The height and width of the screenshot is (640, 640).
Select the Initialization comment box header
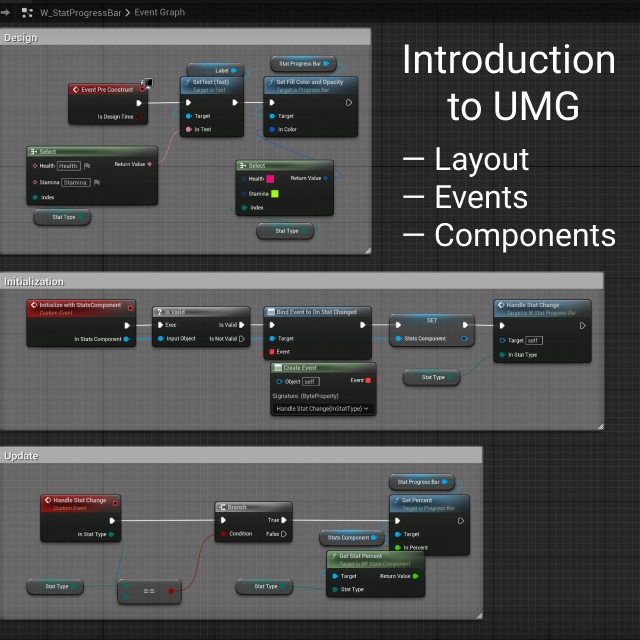pyautogui.click(x=301, y=281)
